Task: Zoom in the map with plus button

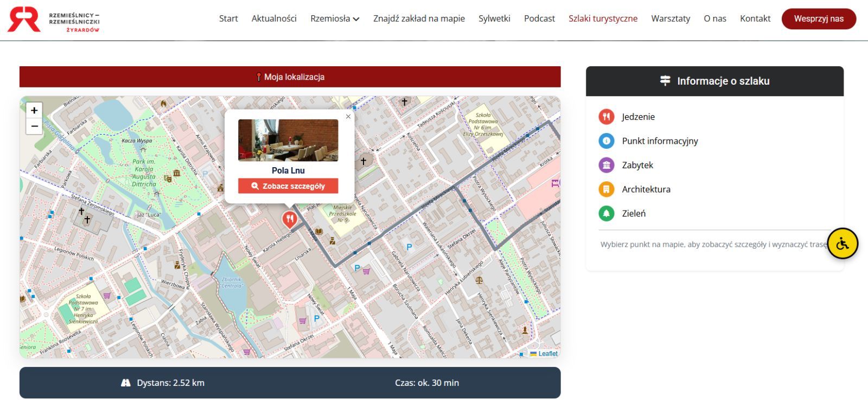Action: (34, 111)
